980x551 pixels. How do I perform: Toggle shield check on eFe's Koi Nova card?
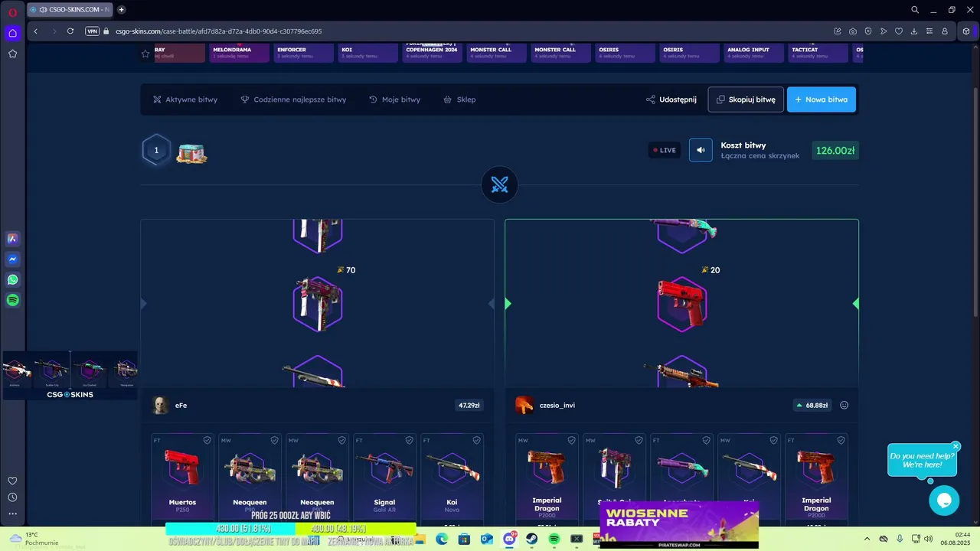pos(476,440)
